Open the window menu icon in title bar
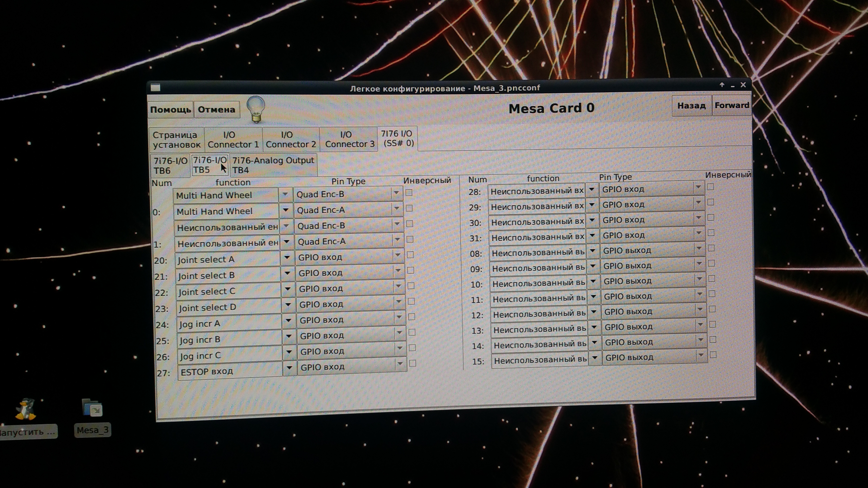 tap(155, 87)
